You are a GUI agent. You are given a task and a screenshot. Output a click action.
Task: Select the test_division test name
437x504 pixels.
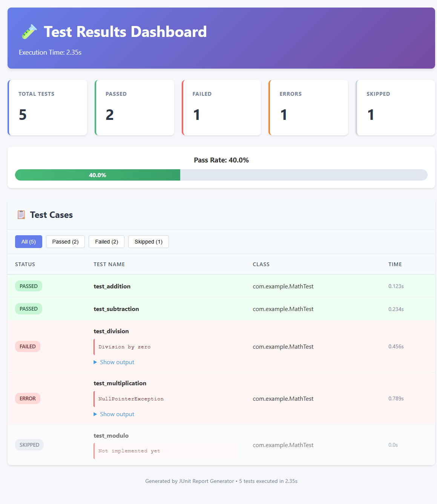111,331
